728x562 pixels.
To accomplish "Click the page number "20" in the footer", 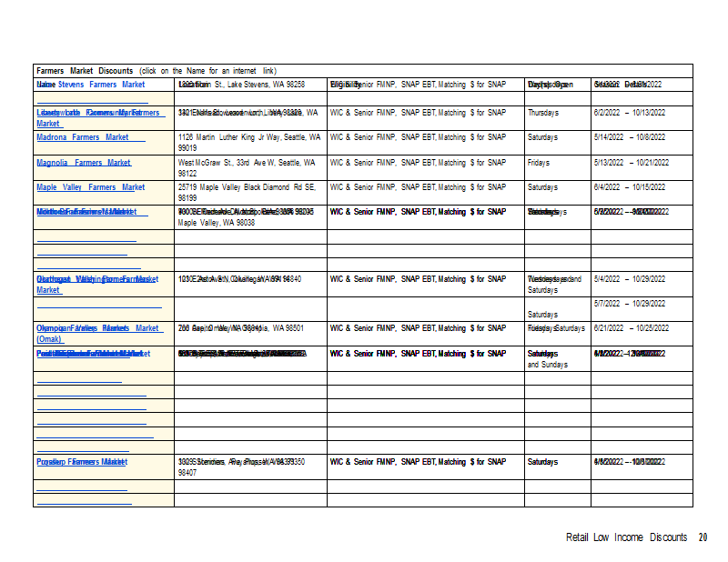I will point(703,537).
